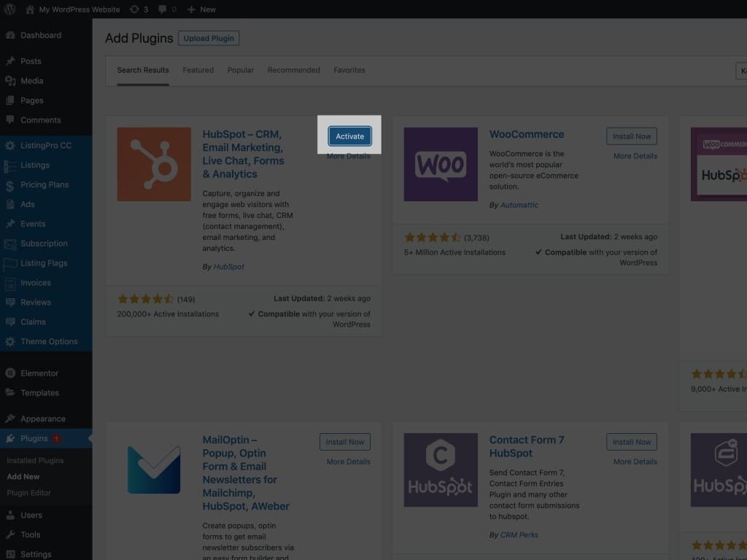This screenshot has height=560, width=747.
Task: Visit the Automattic author link
Action: coord(519,205)
